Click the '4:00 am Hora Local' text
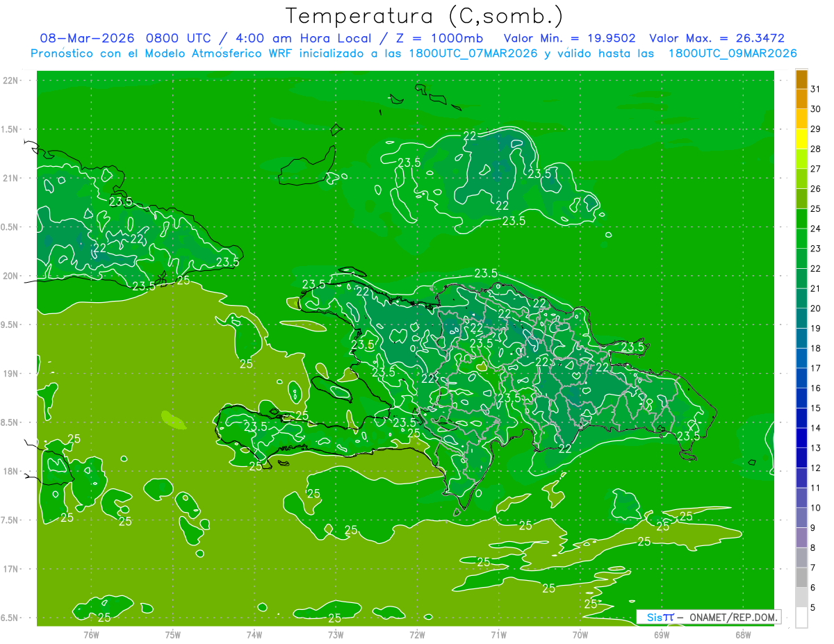Screen dimensions: 834x644 click(x=304, y=38)
